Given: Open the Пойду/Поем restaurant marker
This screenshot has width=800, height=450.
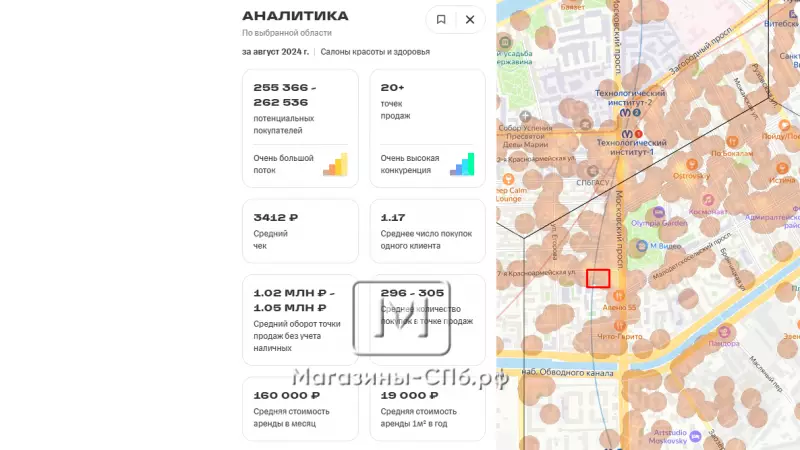Looking at the screenshot, I should point(784,125).
